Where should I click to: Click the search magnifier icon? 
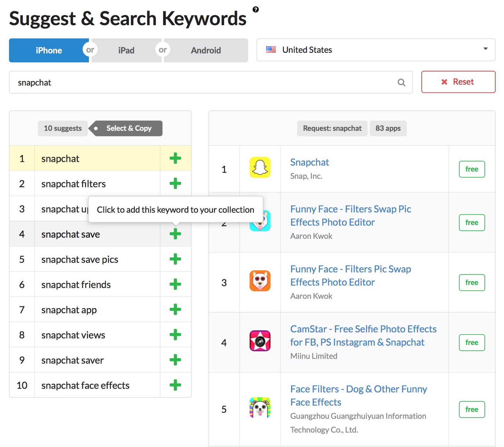tap(401, 82)
